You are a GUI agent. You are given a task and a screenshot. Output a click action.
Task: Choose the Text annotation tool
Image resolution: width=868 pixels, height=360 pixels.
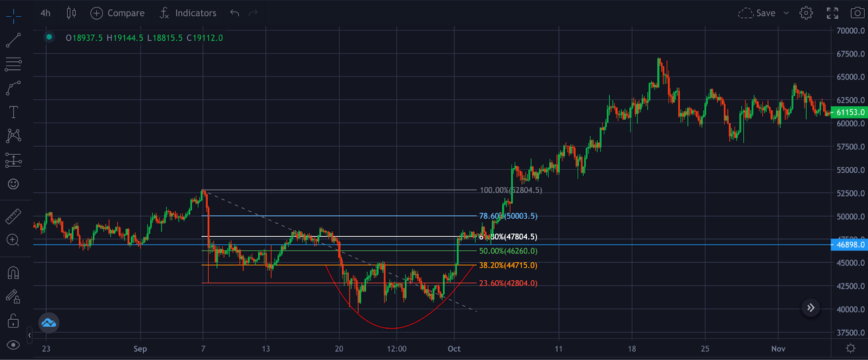[x=13, y=112]
